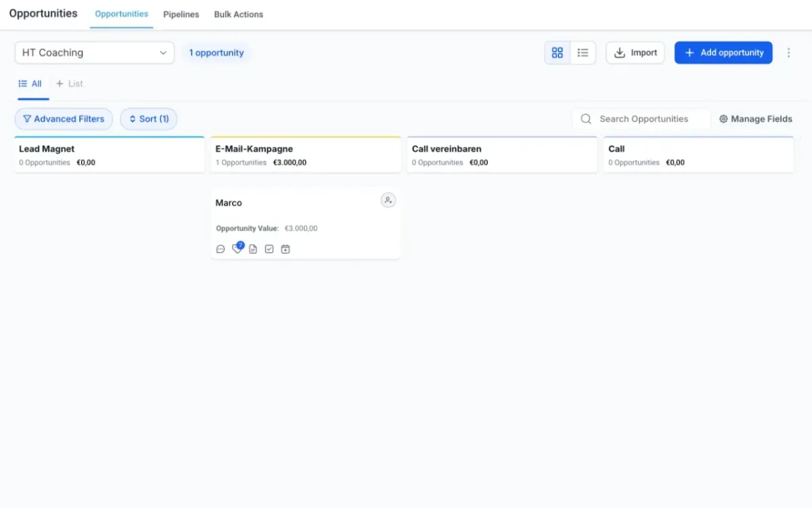Open the calendar appointment icon on Marco card
Screen dimensions: 812x508
pyautogui.click(x=286, y=249)
